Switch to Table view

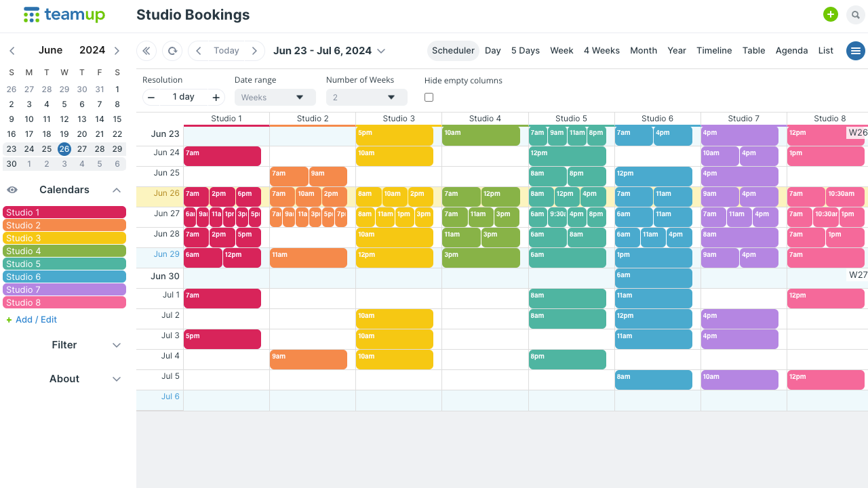(753, 51)
